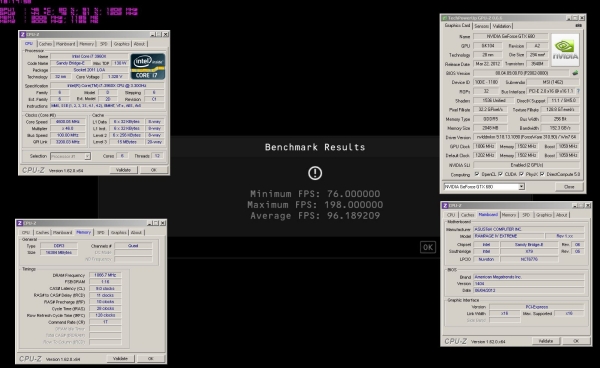Select the SPD tab in the Memory CPU-Z window

[101, 232]
